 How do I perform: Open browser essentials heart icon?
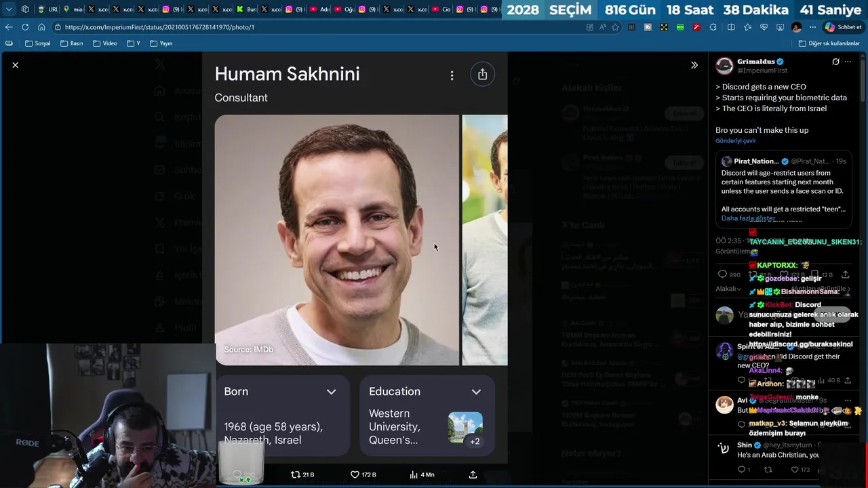[764, 27]
